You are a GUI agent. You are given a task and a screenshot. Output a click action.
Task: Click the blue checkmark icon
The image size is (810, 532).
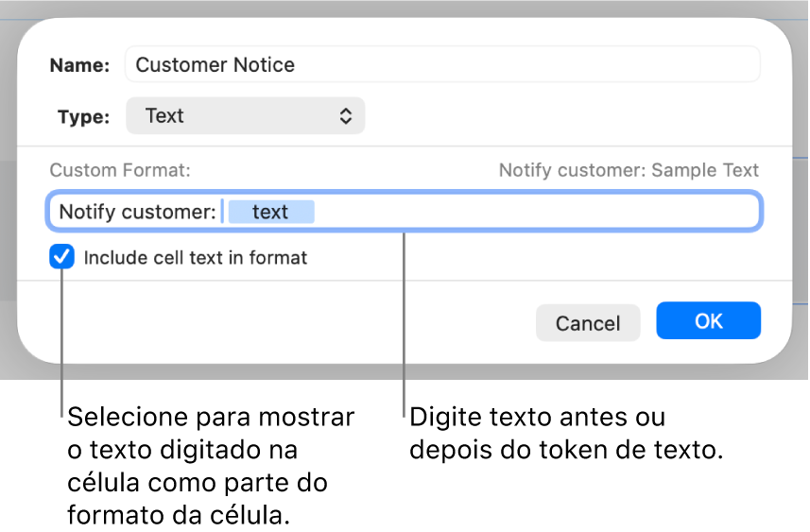pyautogui.click(x=62, y=257)
